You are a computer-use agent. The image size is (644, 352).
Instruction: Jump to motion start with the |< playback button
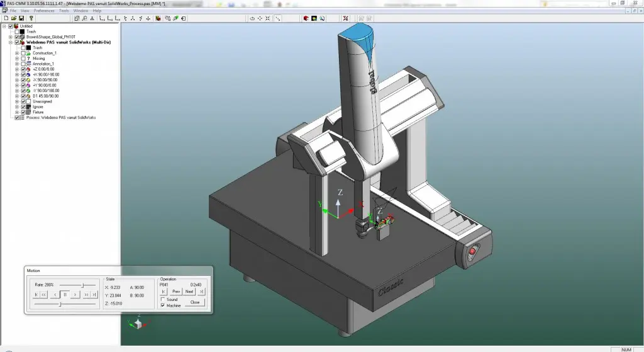(36, 295)
